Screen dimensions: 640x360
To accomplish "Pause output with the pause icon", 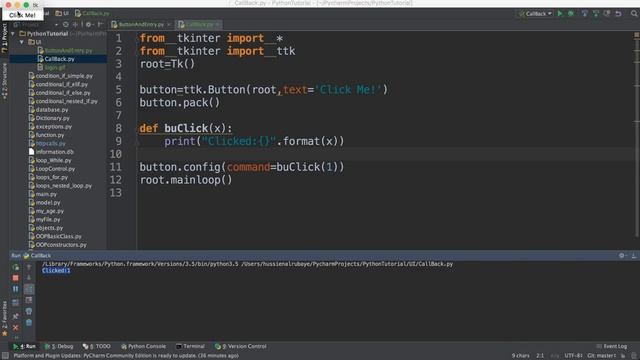I will (16, 289).
